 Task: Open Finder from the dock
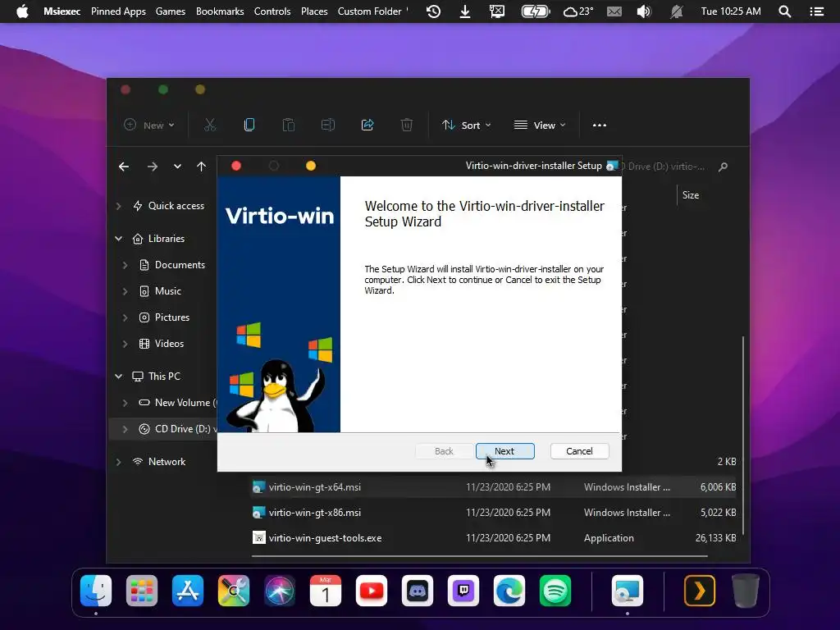96,591
